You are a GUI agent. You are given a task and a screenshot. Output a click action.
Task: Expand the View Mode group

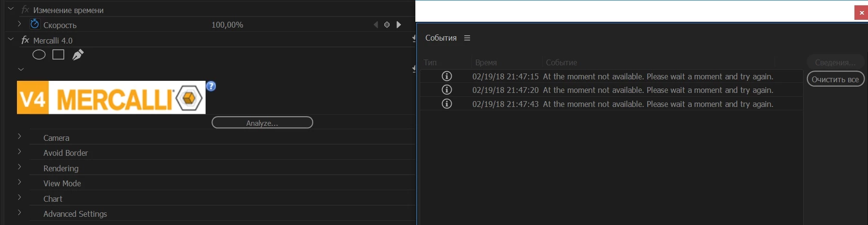point(19,182)
